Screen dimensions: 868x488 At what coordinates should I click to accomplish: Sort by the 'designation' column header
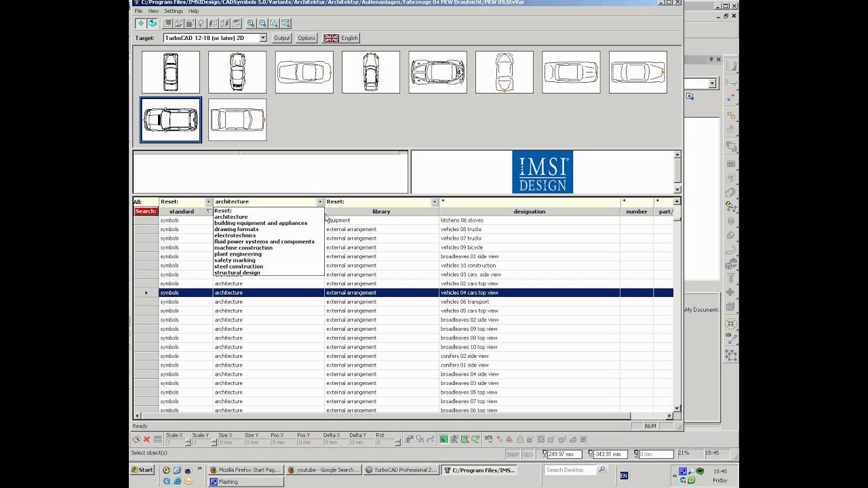point(530,211)
